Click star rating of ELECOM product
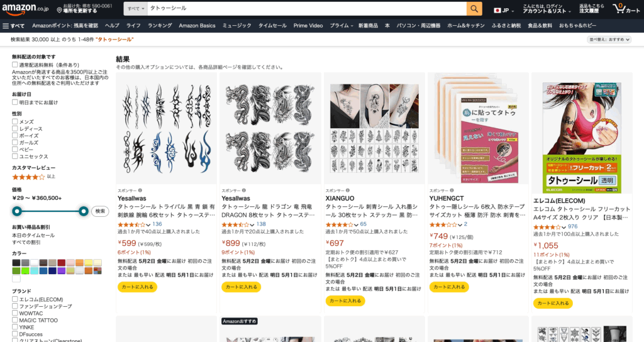 click(x=547, y=227)
